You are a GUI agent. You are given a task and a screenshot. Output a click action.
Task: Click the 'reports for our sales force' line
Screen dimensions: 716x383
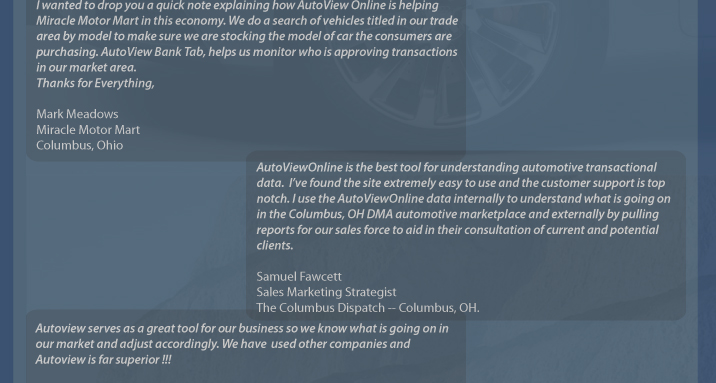coord(458,230)
